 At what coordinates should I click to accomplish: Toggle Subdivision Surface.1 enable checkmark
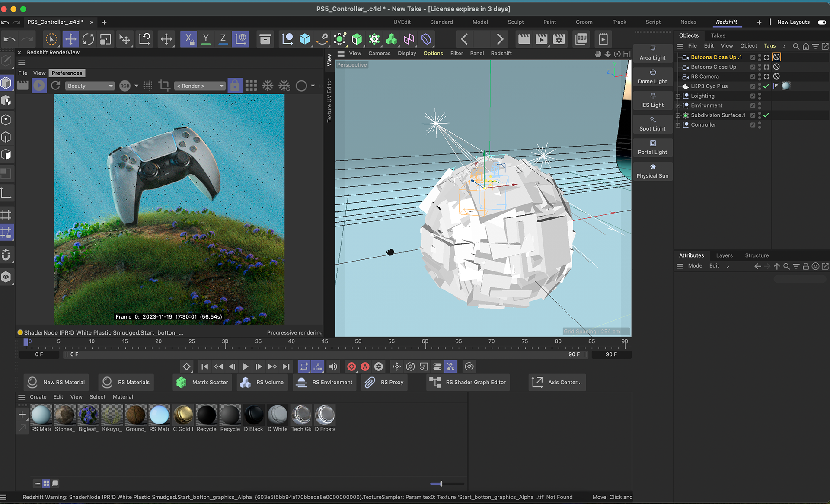[766, 115]
